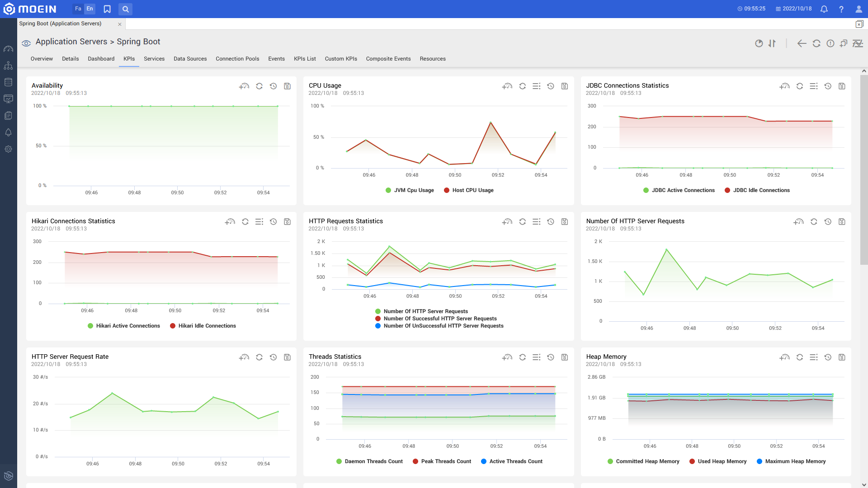Open history for the CPU Usage chart
This screenshot has height=488, width=868.
(x=551, y=86)
